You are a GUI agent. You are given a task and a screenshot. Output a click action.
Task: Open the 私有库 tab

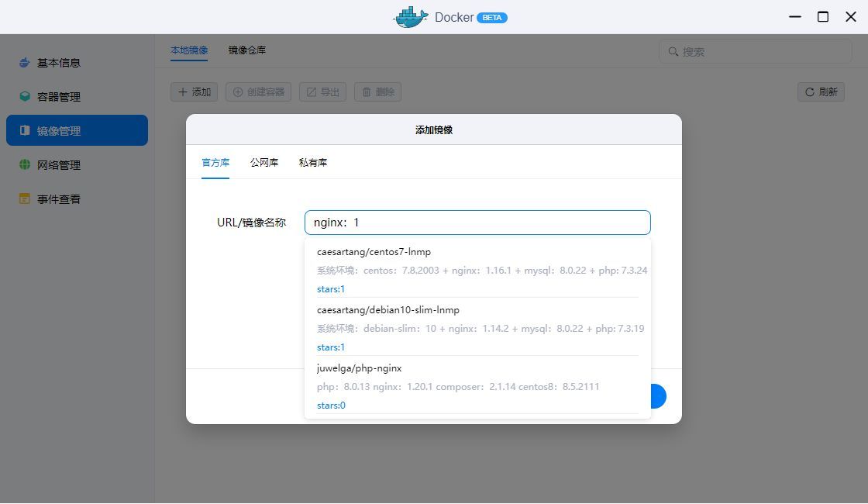(313, 162)
